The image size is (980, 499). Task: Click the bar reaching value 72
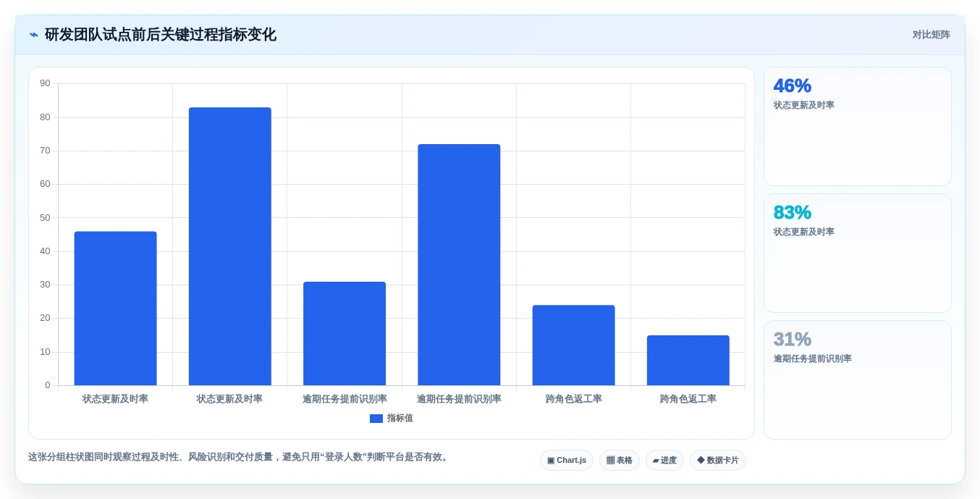click(x=459, y=265)
